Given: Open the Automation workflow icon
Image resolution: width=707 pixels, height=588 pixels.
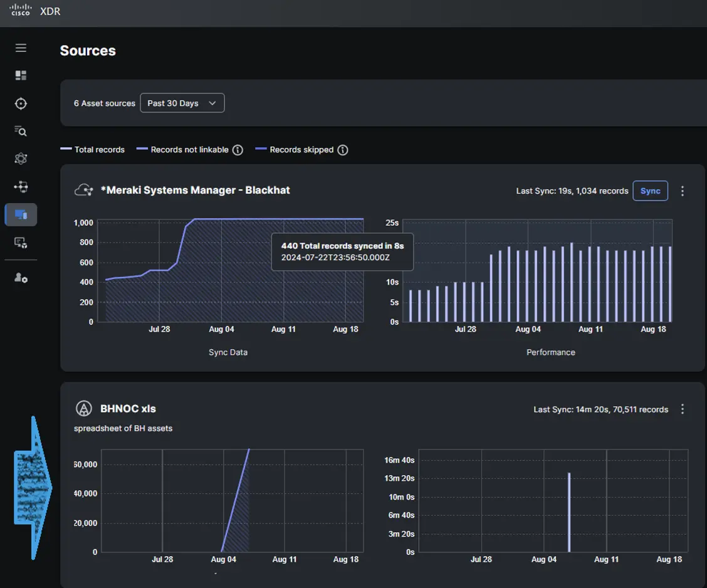Looking at the screenshot, I should pyautogui.click(x=21, y=186).
